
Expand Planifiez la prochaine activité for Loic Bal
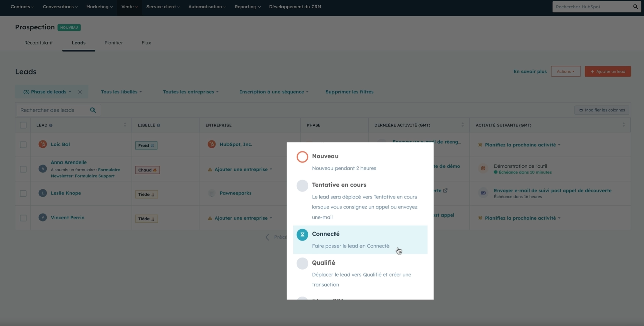click(522, 145)
